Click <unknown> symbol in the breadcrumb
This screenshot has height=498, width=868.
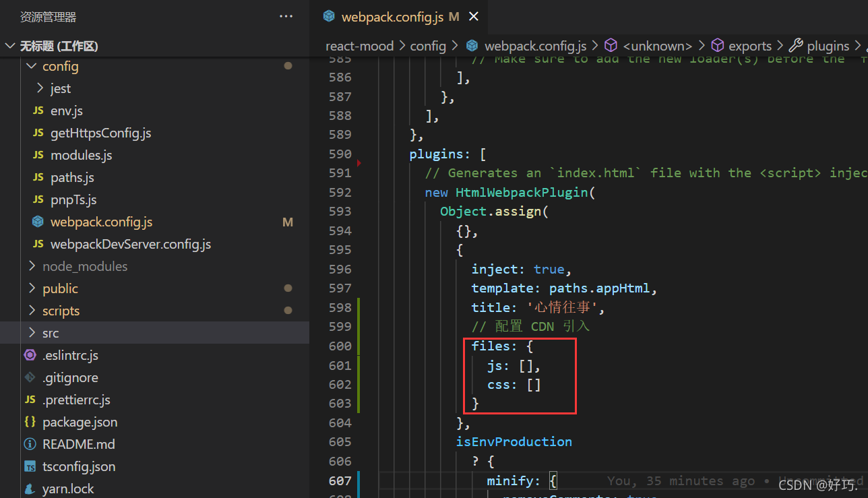(x=658, y=46)
